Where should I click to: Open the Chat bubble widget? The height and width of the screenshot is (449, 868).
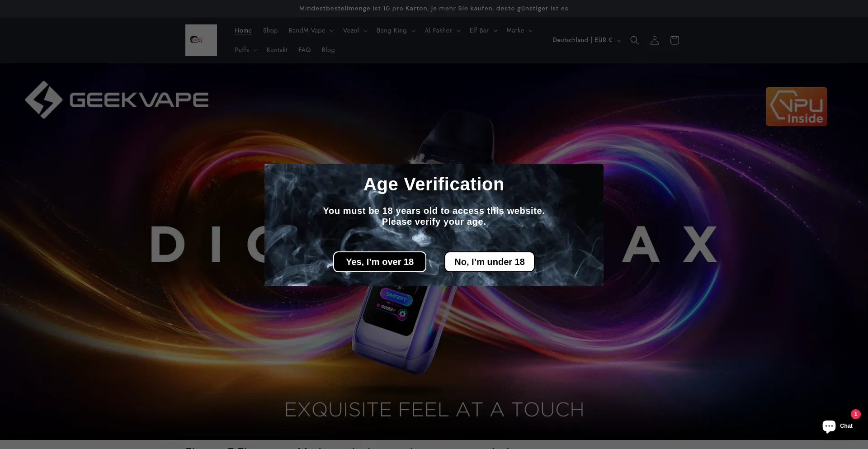pyautogui.click(x=837, y=426)
